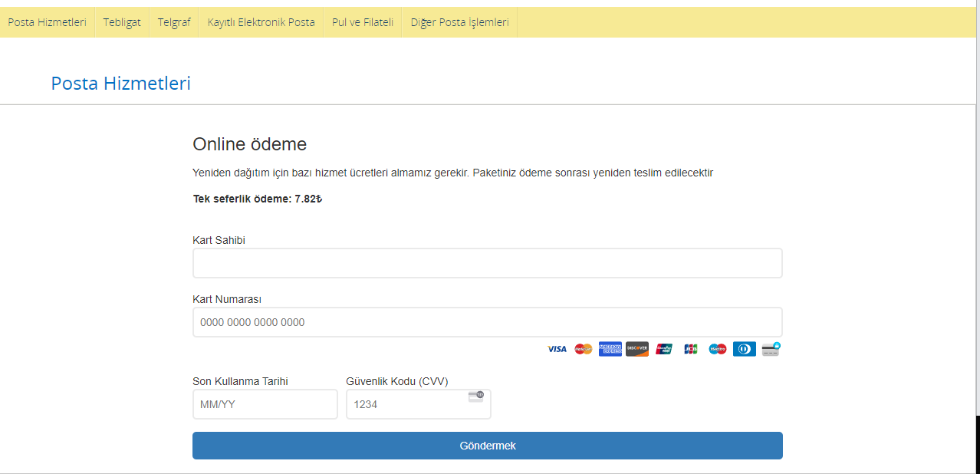Click the secure card lock icon
This screenshot has height=474, width=980.
tap(771, 349)
